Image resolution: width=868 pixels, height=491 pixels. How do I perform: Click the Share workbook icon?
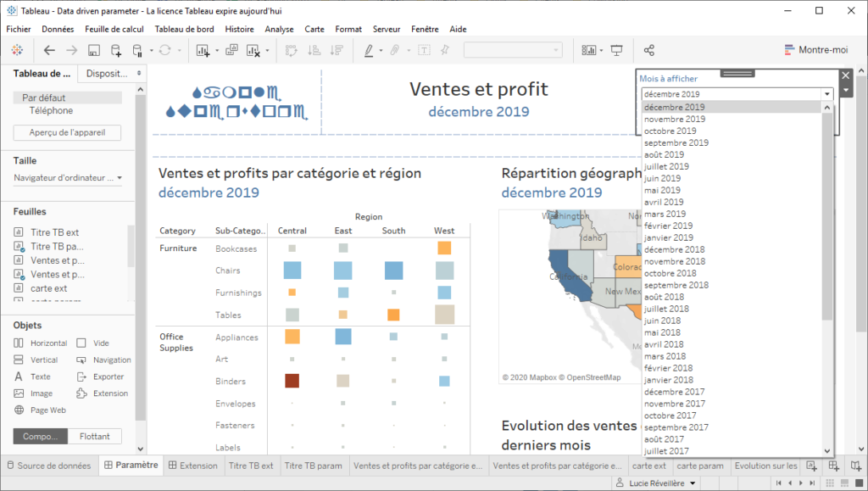(649, 50)
